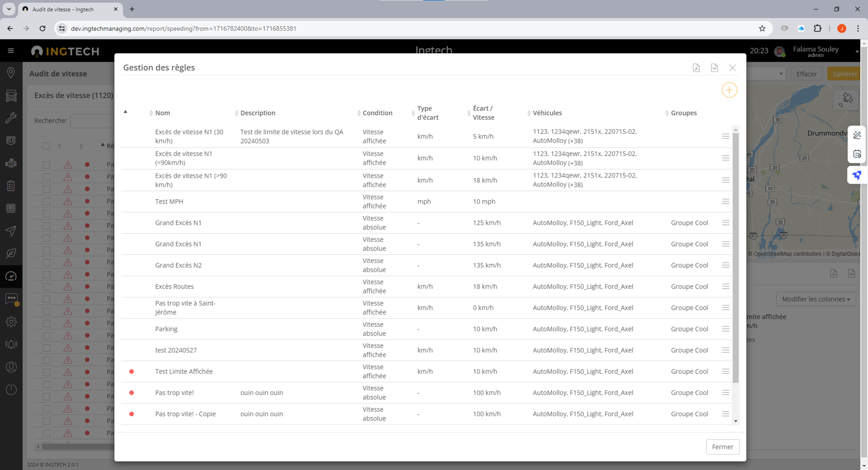Viewport: 868px width, 470px height.
Task: Check the select-all checkbox in speeding table
Action: [46, 146]
